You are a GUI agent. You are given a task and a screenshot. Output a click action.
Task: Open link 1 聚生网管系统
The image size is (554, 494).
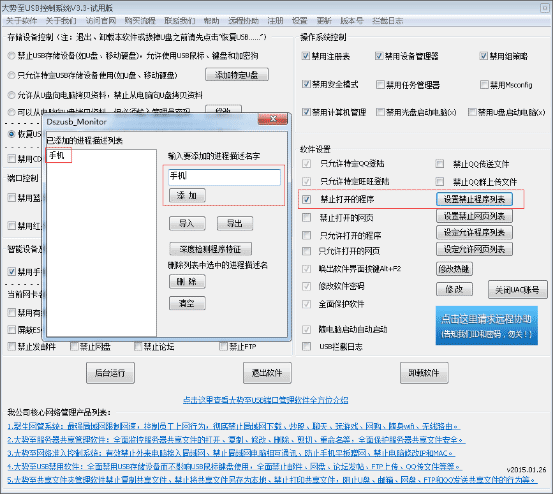[x=233, y=427]
